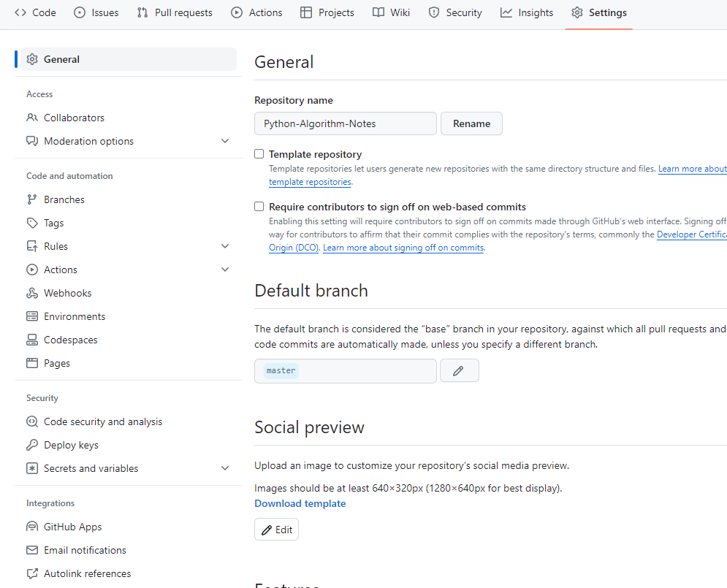Viewport: 727px width, 588px height.
Task: Click the Secrets and variables asterisk icon
Action: (x=32, y=468)
